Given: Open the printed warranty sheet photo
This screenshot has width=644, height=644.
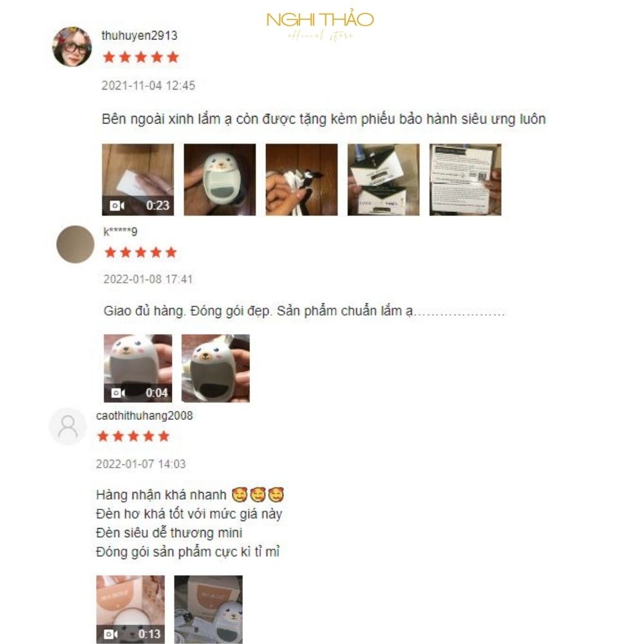Looking at the screenshot, I should point(466,180).
